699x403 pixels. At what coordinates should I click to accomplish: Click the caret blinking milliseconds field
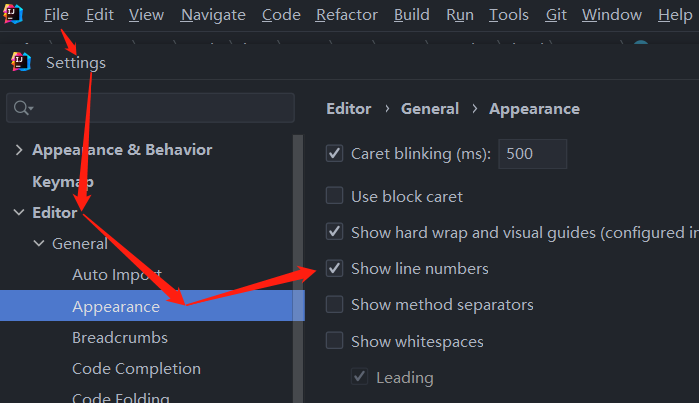coord(532,154)
